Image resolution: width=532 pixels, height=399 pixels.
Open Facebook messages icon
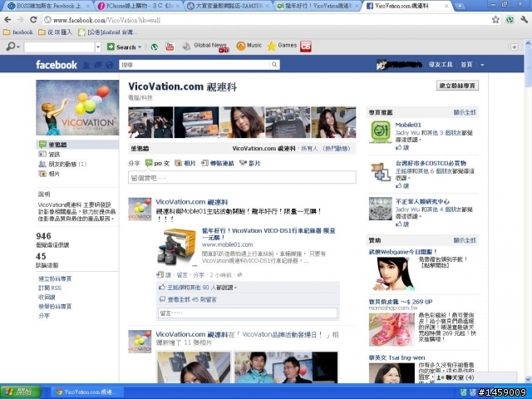point(98,65)
